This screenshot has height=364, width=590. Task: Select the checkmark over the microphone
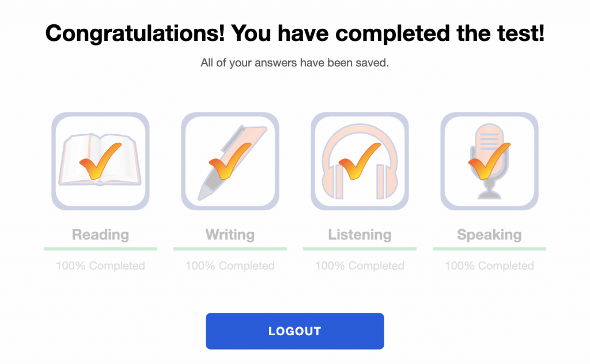(x=489, y=161)
